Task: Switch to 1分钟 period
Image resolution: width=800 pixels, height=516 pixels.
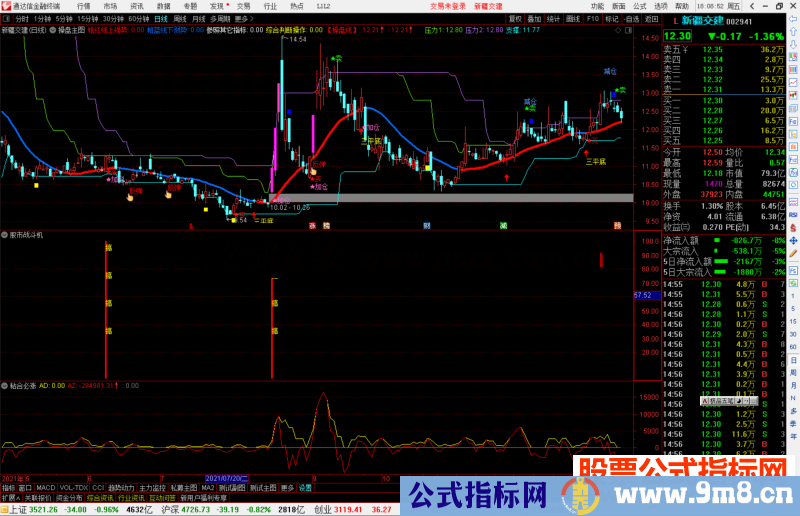Action: [42, 19]
